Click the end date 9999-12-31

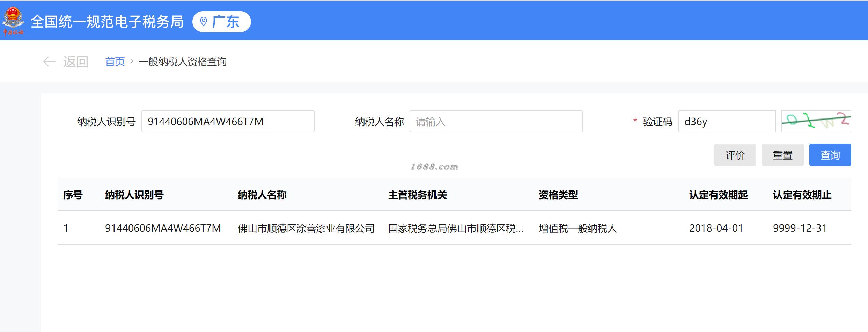800,228
